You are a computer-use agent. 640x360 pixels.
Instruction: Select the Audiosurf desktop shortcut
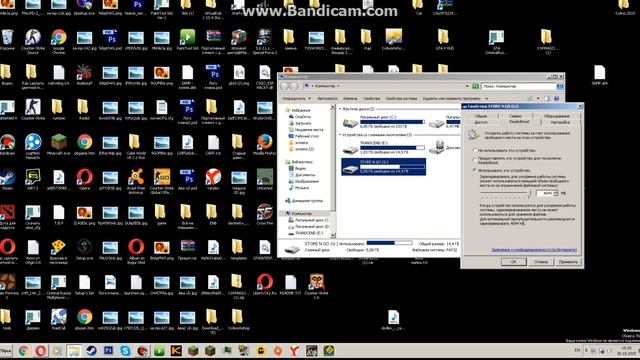pos(84,75)
